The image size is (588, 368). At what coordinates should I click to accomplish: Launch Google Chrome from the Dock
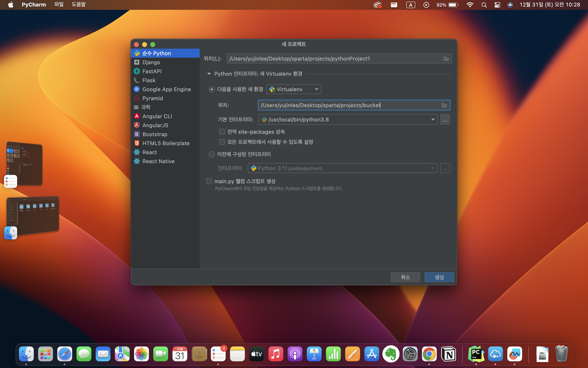click(x=429, y=354)
